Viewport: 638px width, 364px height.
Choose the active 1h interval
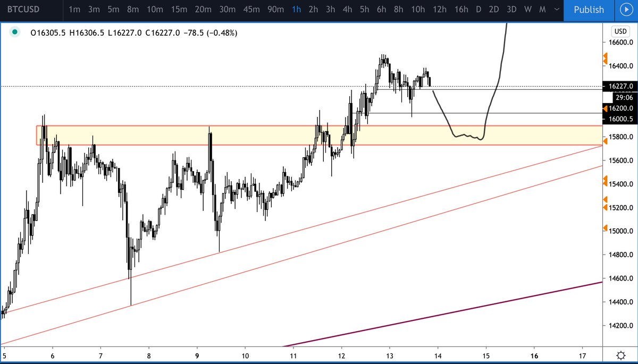[x=297, y=10]
